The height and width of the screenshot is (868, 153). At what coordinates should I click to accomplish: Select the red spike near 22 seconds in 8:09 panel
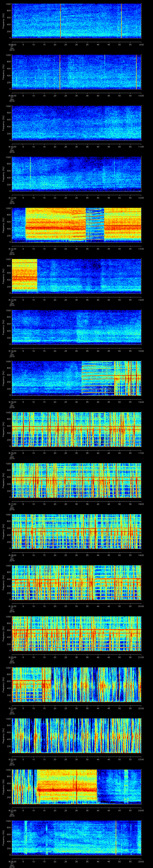pos(60,72)
